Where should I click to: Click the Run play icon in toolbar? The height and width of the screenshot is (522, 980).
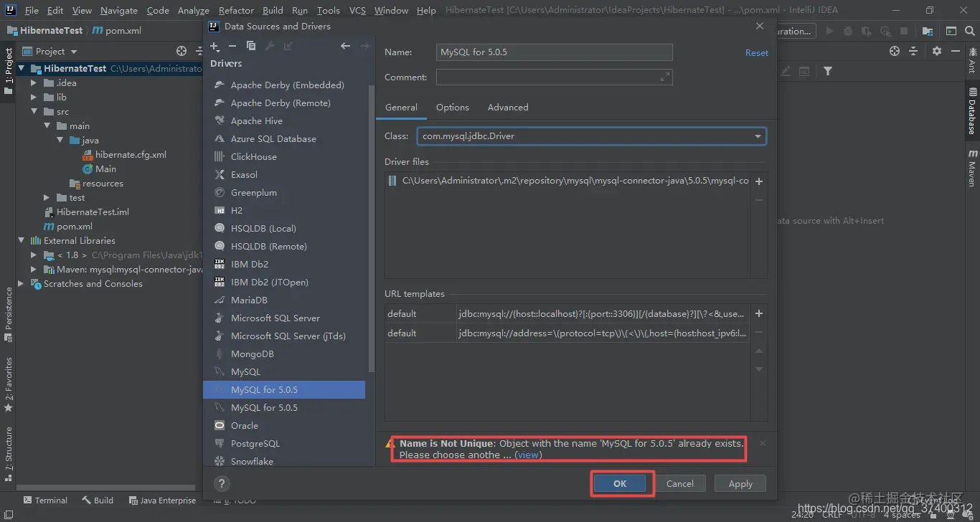(x=830, y=31)
